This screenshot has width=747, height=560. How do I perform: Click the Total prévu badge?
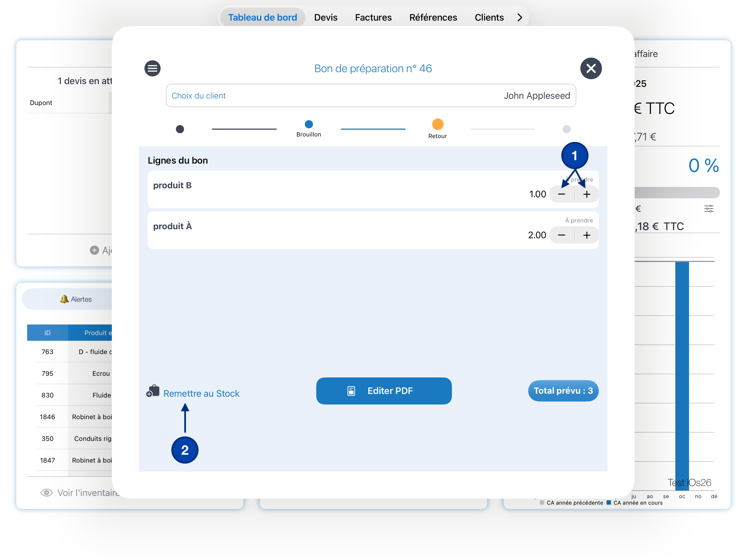click(563, 390)
